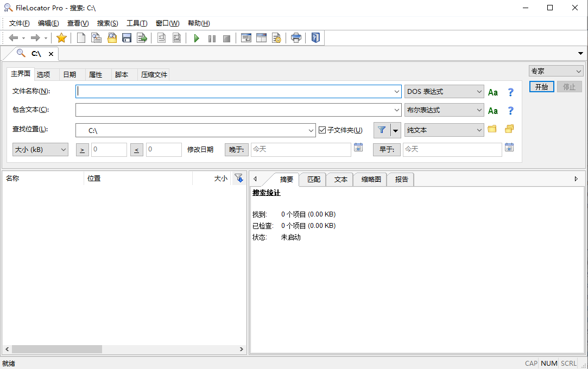
Task: Expand the file name history dropdown
Action: [397, 91]
